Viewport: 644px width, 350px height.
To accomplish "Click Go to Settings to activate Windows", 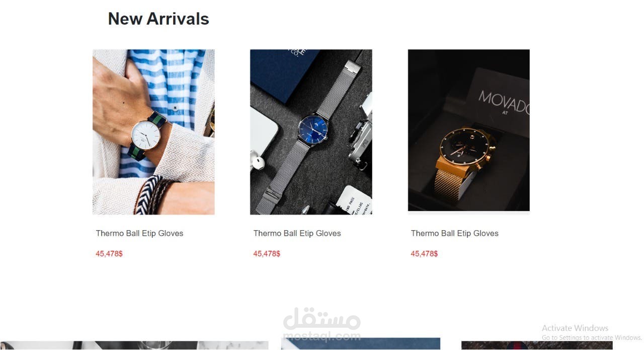I will click(591, 337).
